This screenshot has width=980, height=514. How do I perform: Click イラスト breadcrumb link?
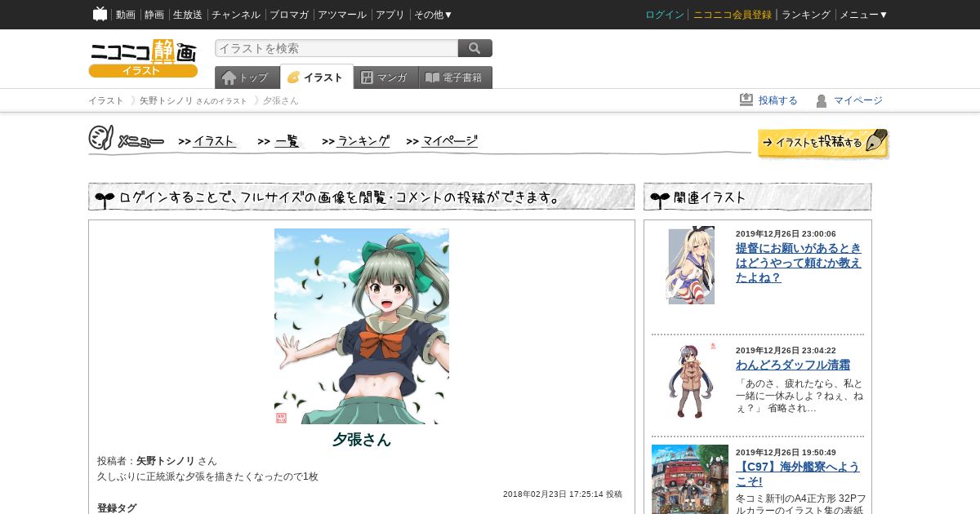tap(106, 100)
